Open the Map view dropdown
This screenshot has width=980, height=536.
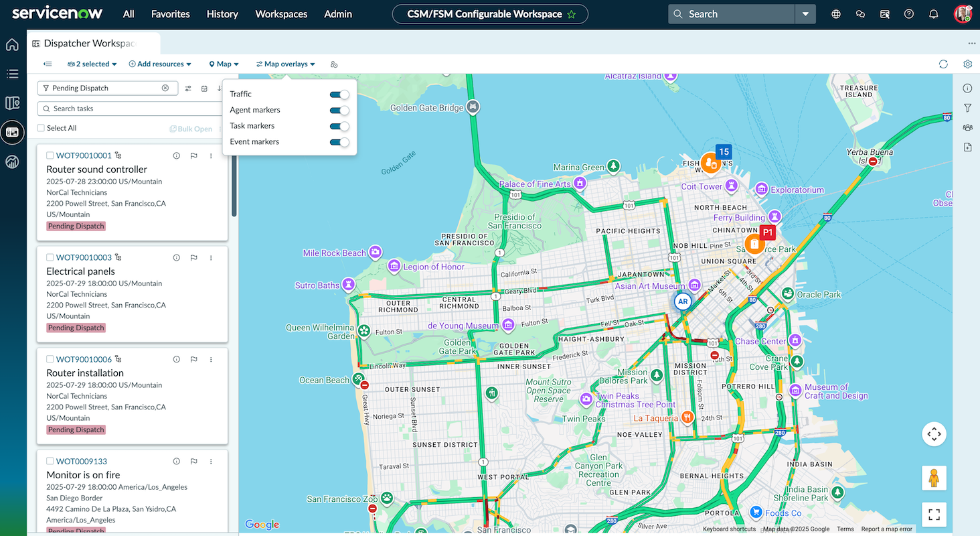coord(224,64)
